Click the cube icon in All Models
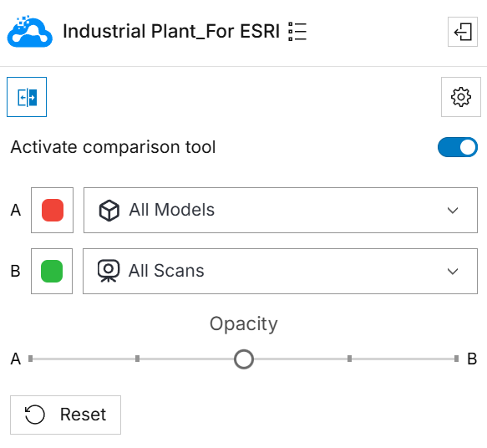The image size is (487, 448). 109,211
